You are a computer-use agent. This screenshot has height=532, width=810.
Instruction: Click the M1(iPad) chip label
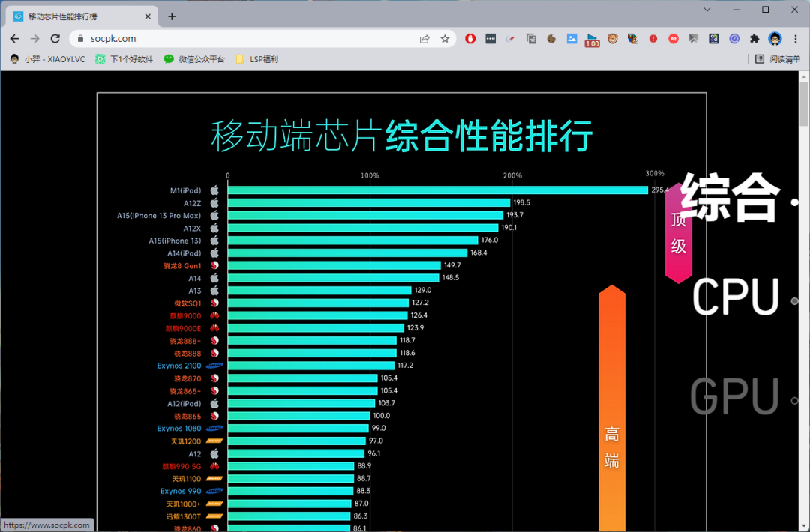(185, 190)
